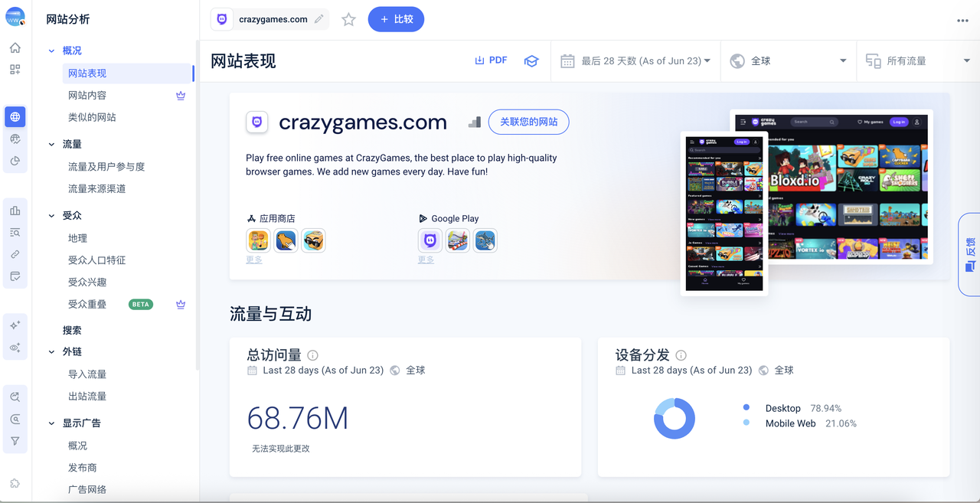Open the first Google Play app icon
The height and width of the screenshot is (503, 980).
tap(430, 241)
